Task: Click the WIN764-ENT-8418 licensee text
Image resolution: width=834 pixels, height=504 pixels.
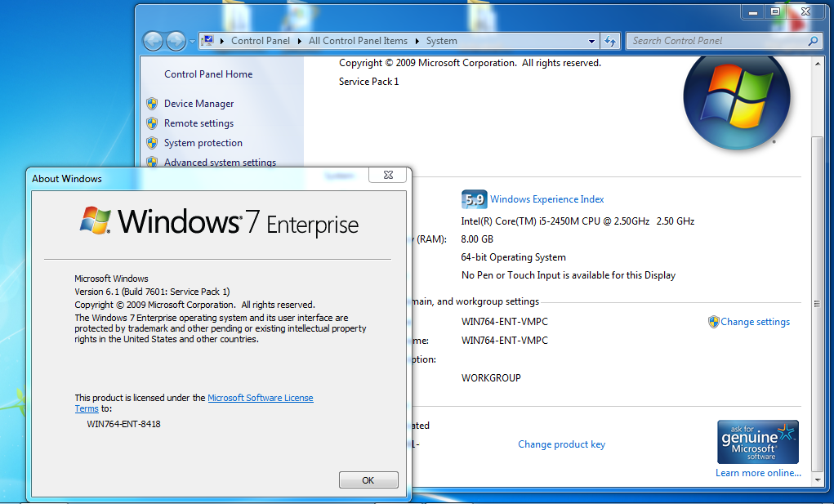Action: [x=123, y=424]
